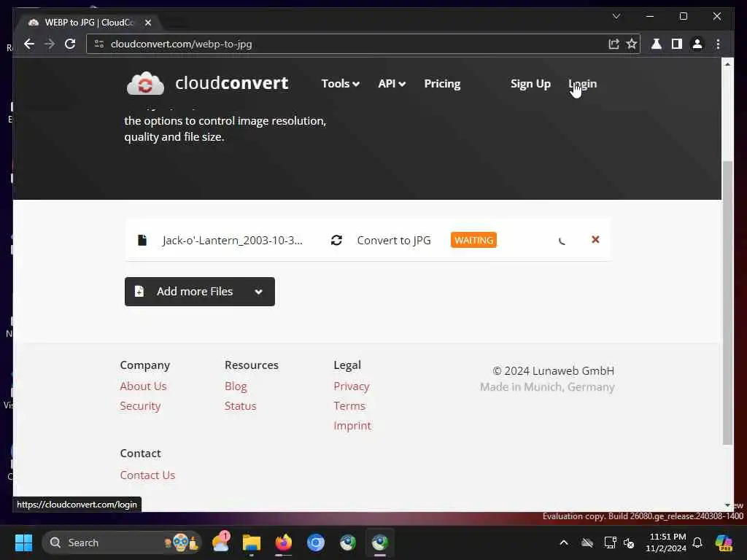747x560 pixels.
Task: Open the Chrome profile avatar icon
Action: pos(697,44)
